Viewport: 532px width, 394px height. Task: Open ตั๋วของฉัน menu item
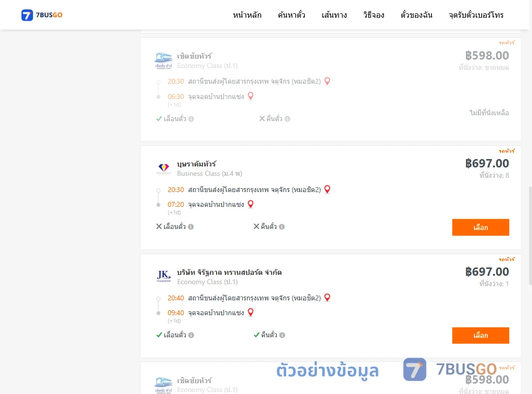416,15
